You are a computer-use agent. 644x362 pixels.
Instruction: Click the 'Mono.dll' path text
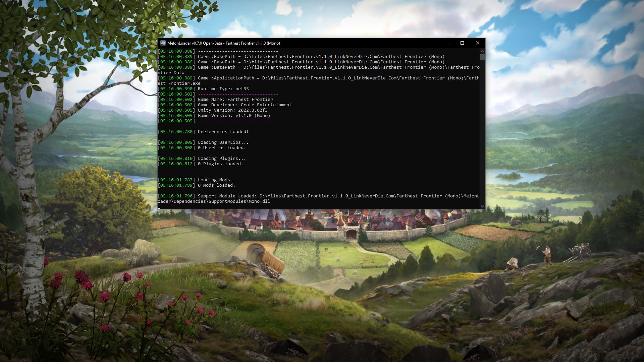tap(259, 201)
